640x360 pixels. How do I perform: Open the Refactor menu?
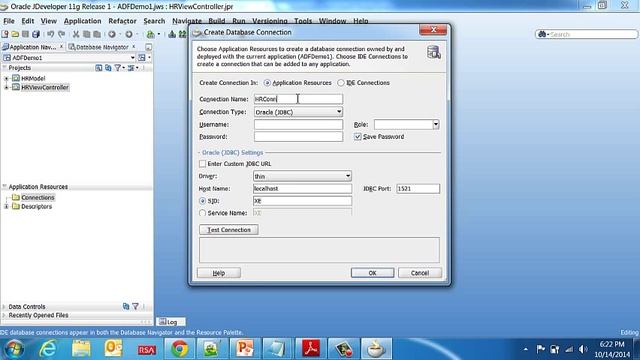click(122, 21)
